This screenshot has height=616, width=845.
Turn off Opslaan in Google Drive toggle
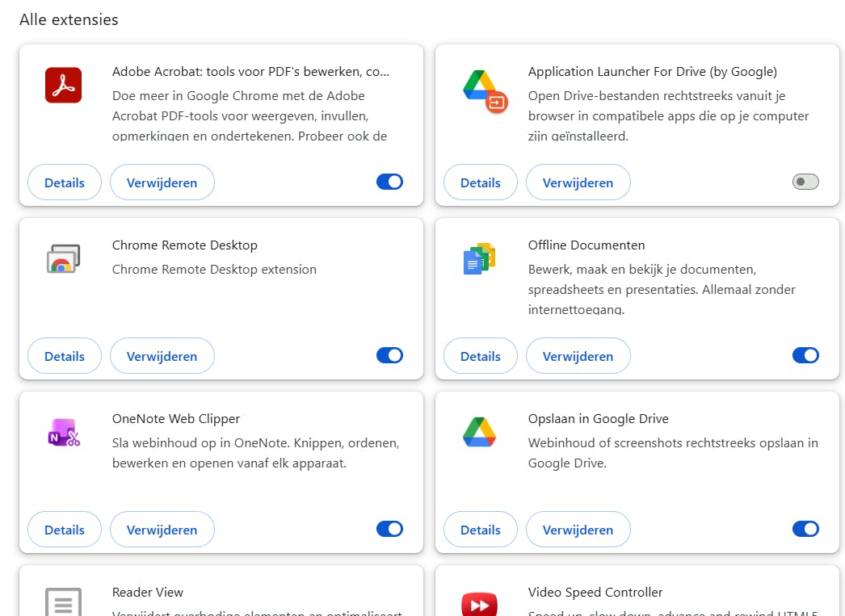click(x=805, y=529)
